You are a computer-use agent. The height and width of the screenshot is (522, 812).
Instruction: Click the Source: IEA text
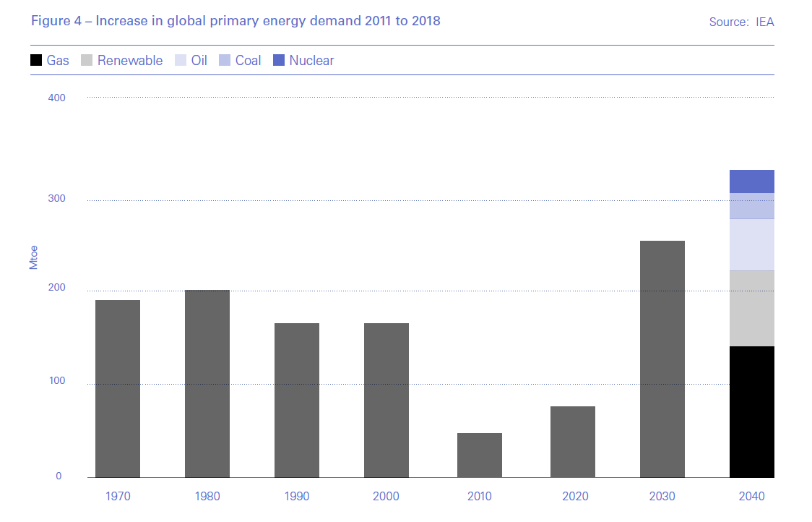tap(741, 22)
